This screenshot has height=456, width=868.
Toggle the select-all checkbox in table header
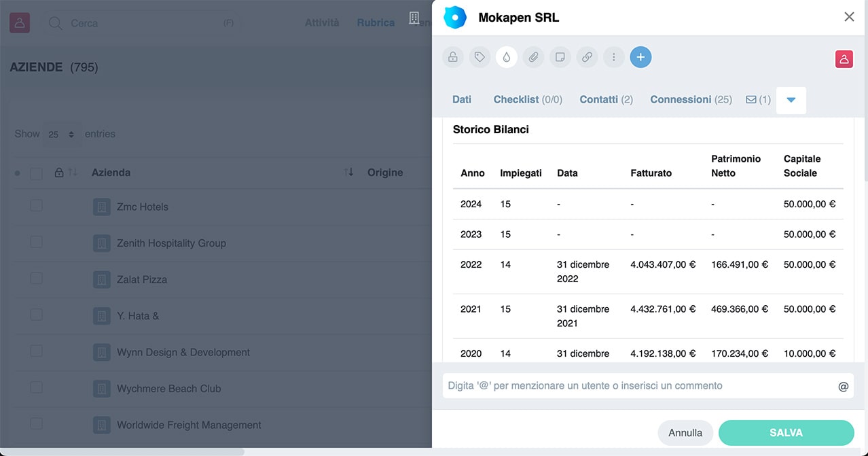(36, 173)
